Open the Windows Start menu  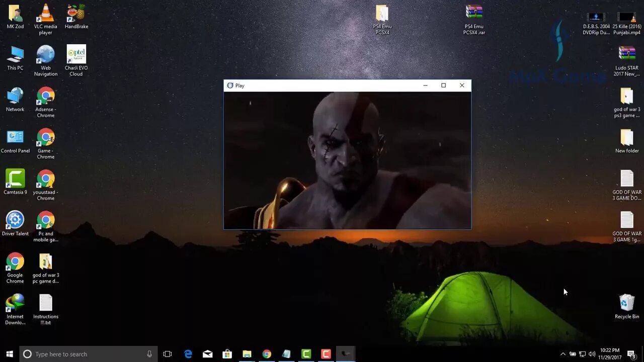pos(10,354)
